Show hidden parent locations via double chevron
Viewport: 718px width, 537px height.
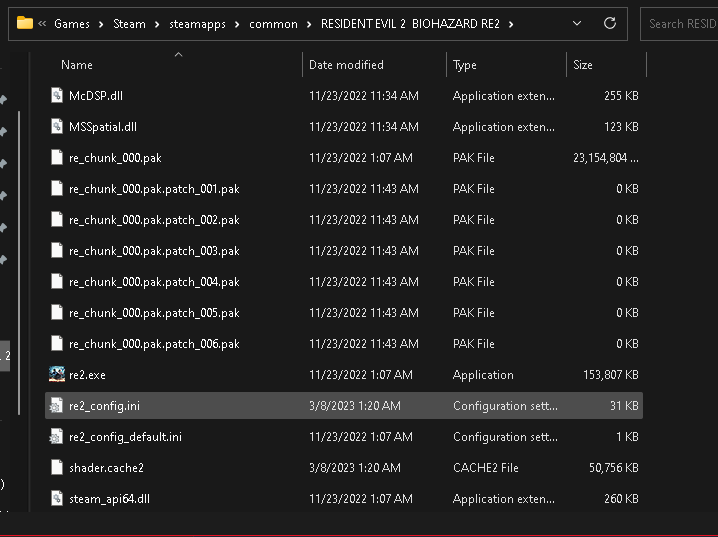(x=42, y=24)
